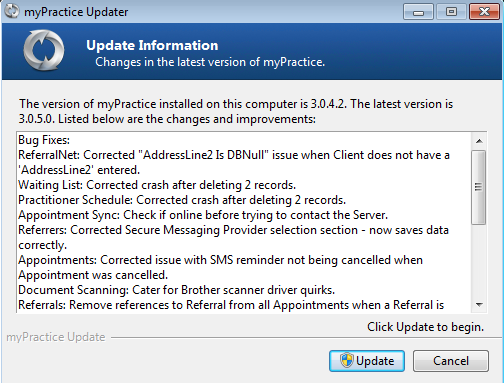This screenshot has width=504, height=383.
Task: Close the myPractice Updater window
Action: click(484, 12)
